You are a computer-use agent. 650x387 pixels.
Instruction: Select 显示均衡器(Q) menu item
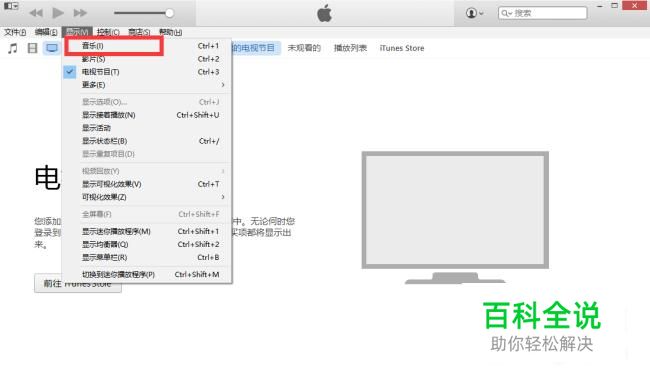pyautogui.click(x=147, y=244)
